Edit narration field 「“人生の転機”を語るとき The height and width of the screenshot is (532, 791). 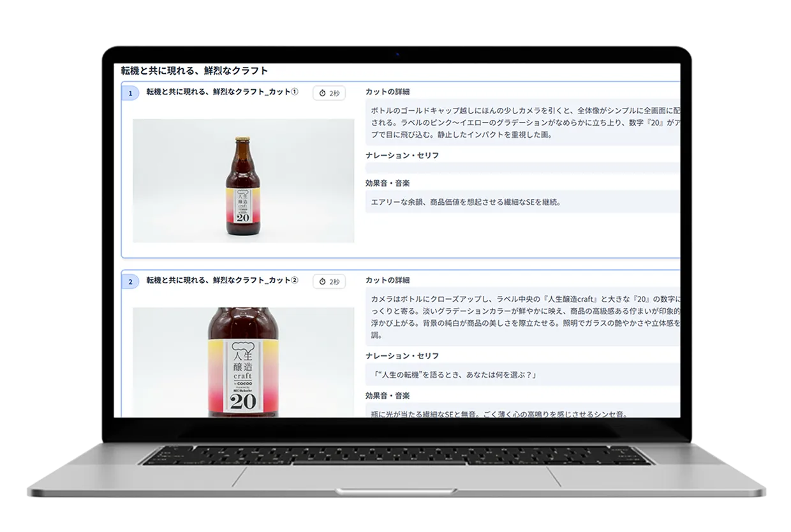pyautogui.click(x=522, y=374)
